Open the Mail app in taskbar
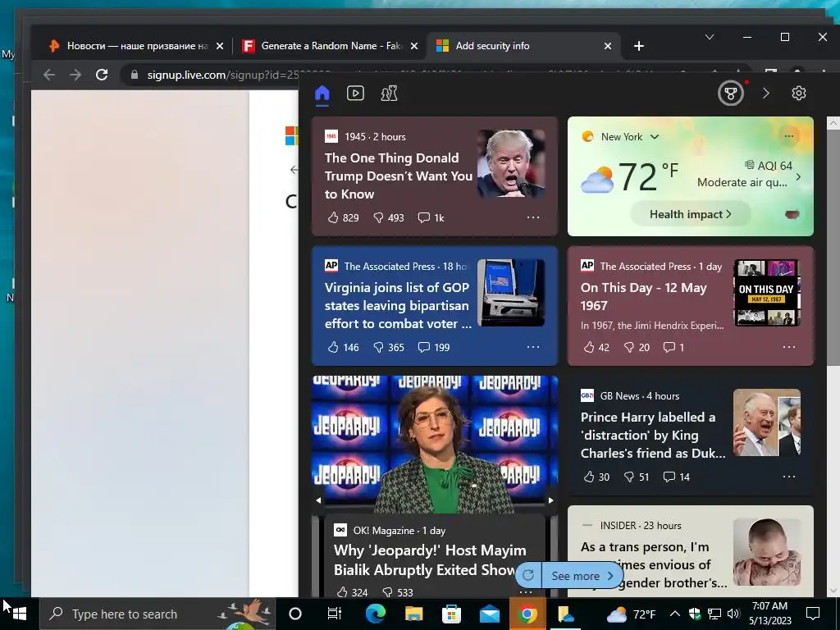Screen dimensions: 840x630 (x=490, y=614)
